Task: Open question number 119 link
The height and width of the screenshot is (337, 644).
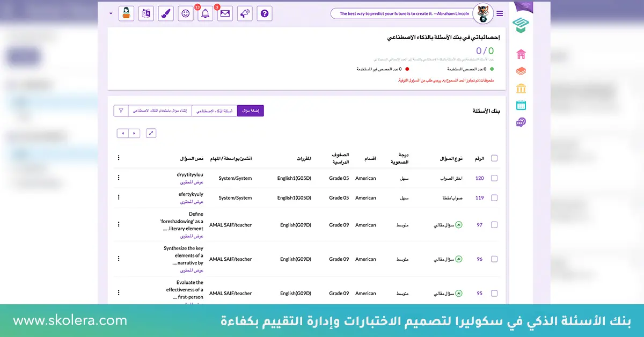Action: [480, 197]
